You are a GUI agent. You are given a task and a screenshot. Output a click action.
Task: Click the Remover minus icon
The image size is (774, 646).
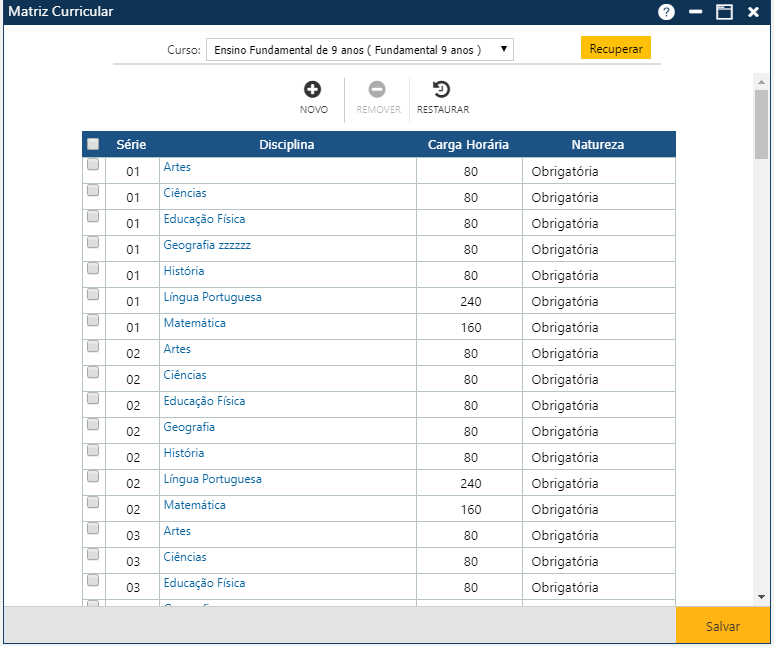pyautogui.click(x=377, y=90)
